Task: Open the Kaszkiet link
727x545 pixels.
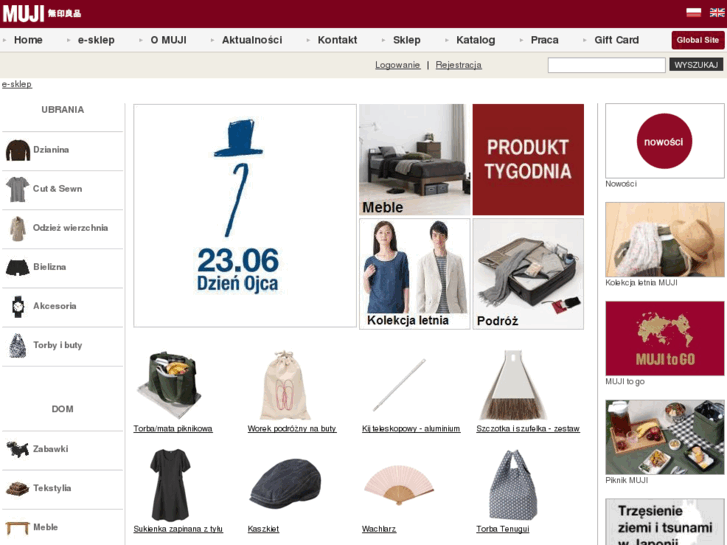Action: point(263,529)
